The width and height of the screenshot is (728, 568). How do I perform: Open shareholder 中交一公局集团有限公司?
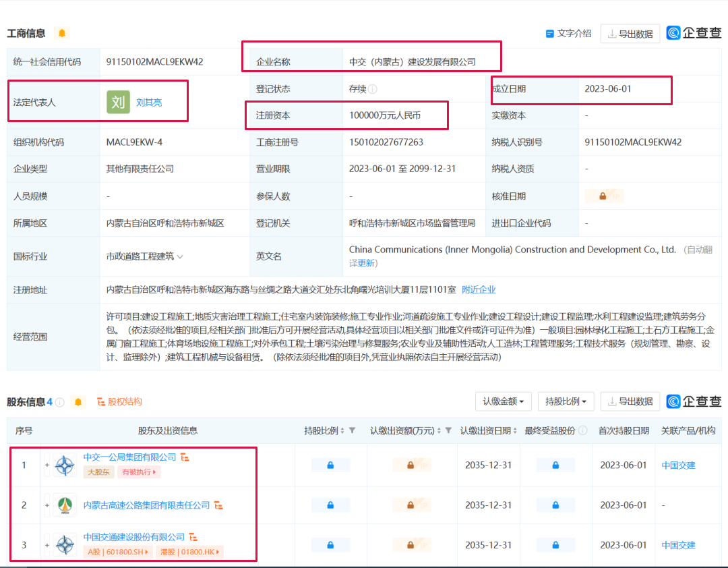point(129,457)
